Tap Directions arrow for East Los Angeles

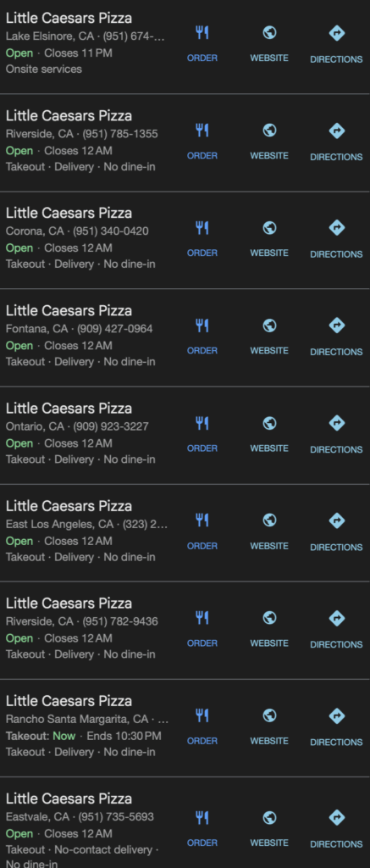pos(336,521)
